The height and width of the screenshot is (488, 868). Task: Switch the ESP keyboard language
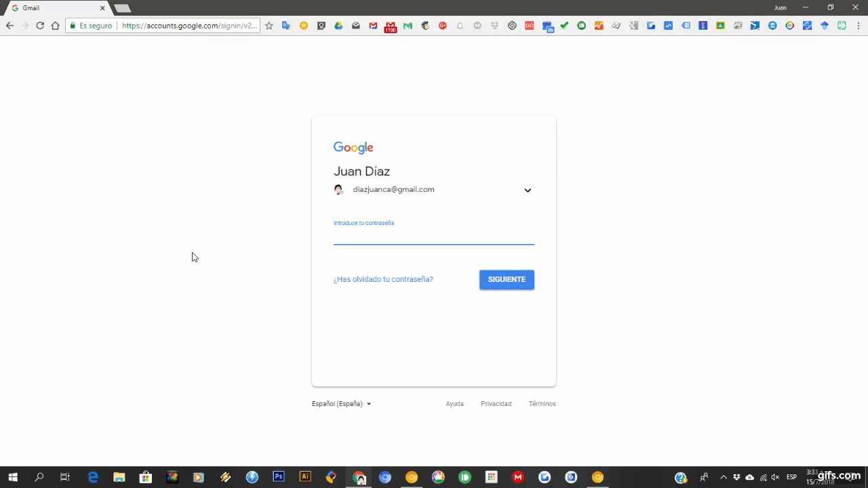coord(791,477)
